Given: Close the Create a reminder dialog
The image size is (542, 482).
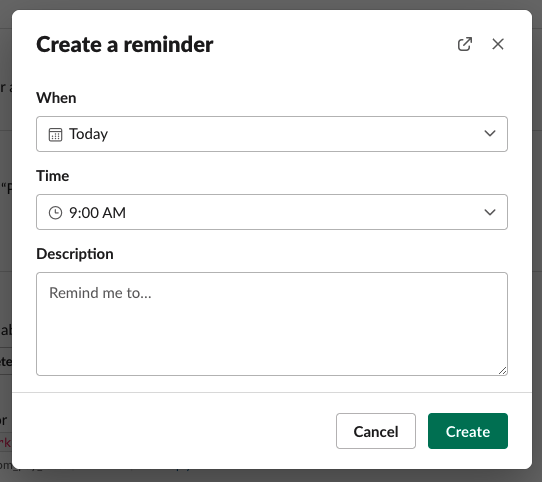Looking at the screenshot, I should [498, 44].
